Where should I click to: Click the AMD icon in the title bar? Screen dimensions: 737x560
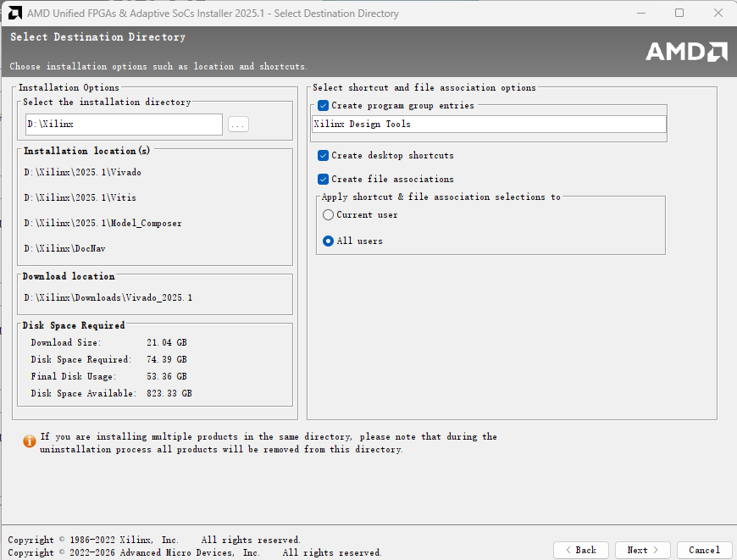pos(14,14)
